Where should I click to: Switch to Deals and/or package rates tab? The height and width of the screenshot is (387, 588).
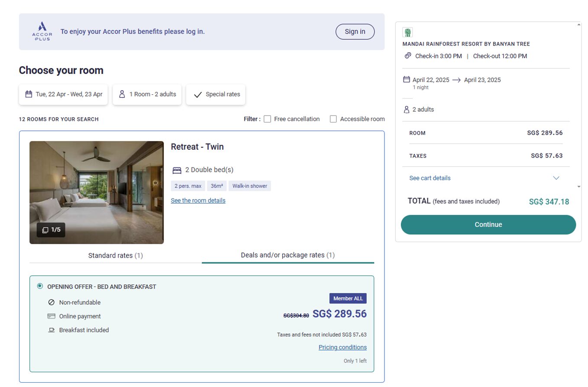click(288, 255)
